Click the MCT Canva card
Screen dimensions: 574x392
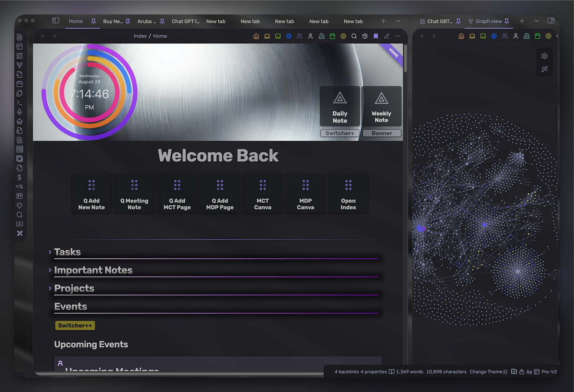pyautogui.click(x=263, y=194)
